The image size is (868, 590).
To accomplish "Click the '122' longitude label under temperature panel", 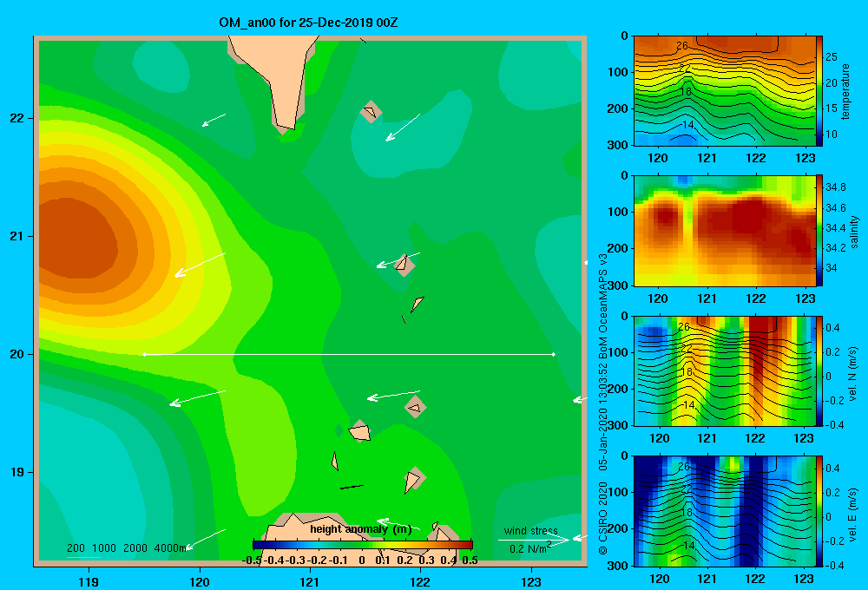I will [756, 158].
